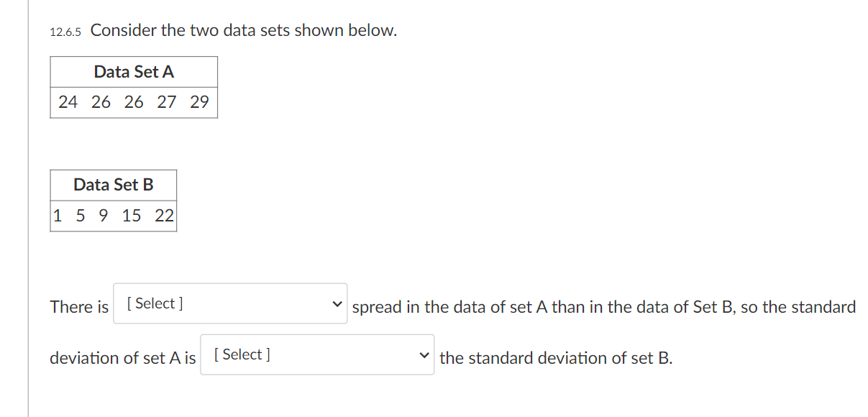The height and width of the screenshot is (417, 868).
Task: Click the question number 12.6.5
Action: click(x=65, y=31)
